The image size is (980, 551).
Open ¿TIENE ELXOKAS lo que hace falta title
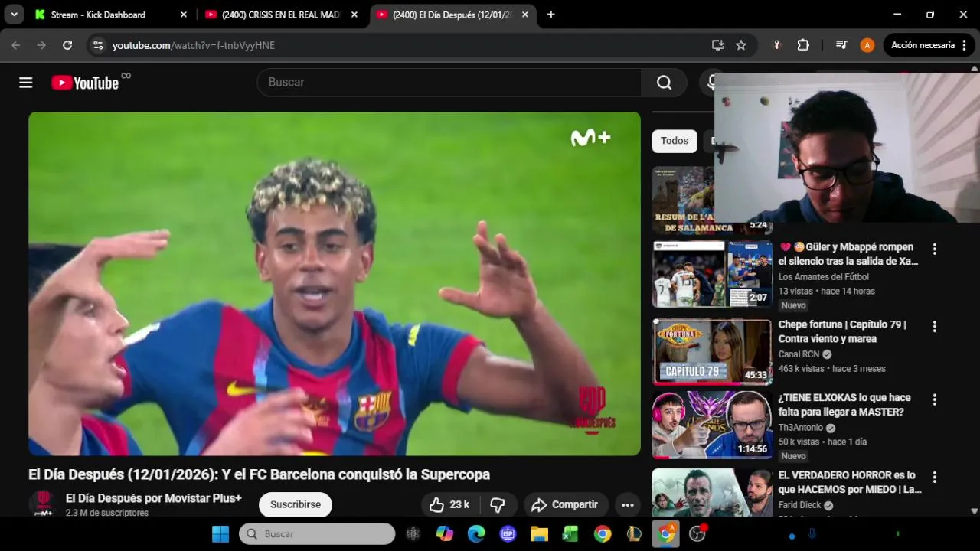coord(844,405)
